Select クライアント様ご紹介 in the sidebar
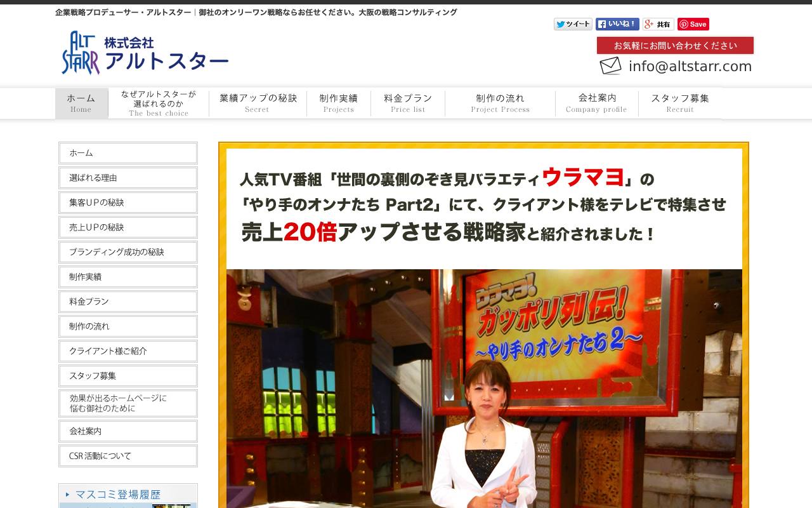This screenshot has height=508, width=812. pos(128,351)
